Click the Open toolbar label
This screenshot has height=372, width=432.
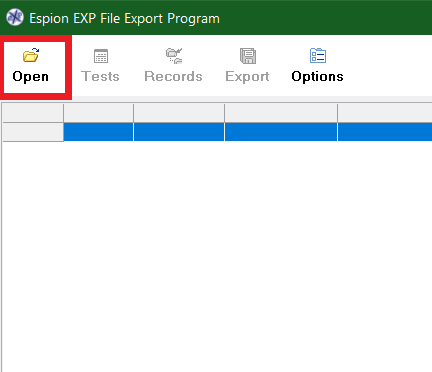coord(31,77)
